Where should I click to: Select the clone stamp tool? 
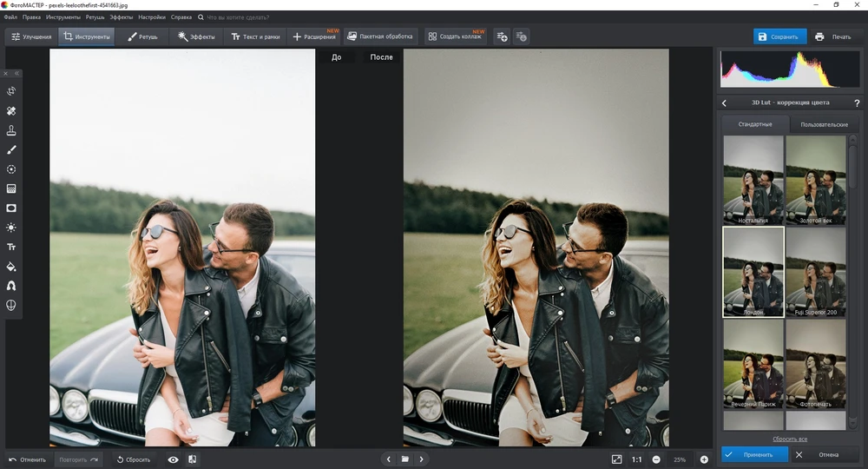tap(11, 130)
